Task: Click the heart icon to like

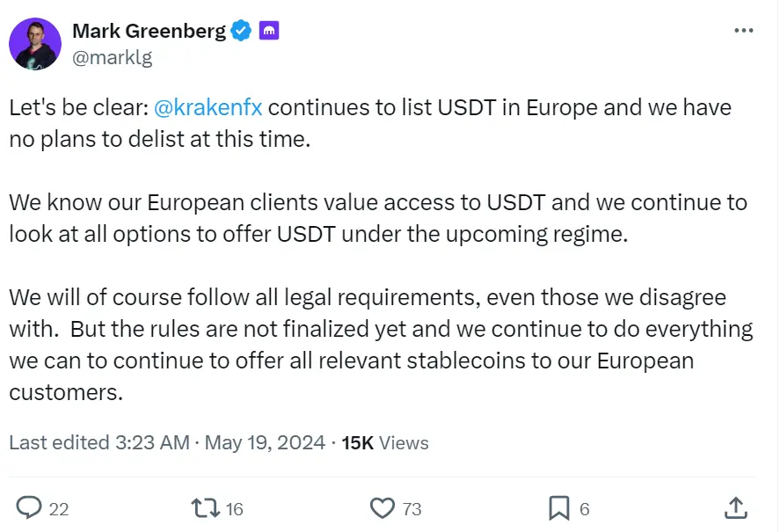Action: tap(383, 508)
